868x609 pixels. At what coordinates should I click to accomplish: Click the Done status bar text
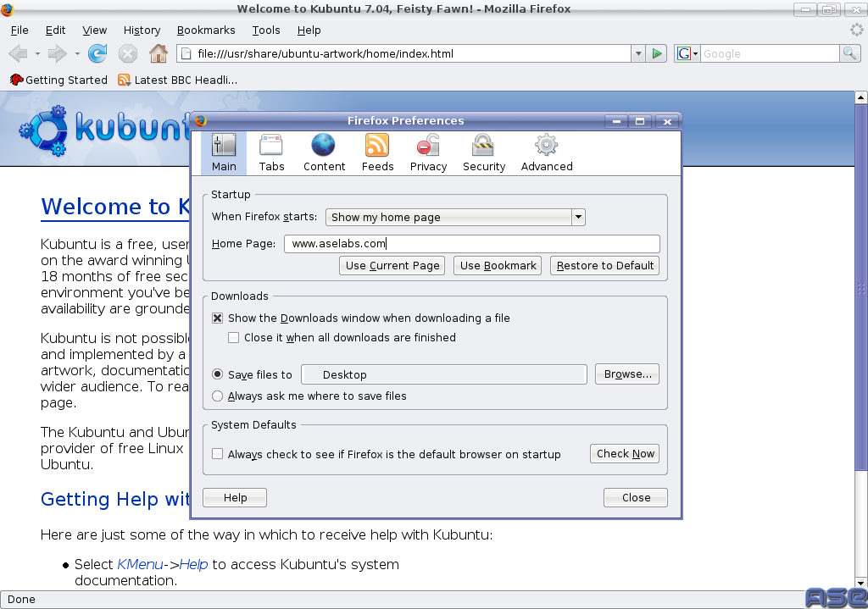click(21, 600)
